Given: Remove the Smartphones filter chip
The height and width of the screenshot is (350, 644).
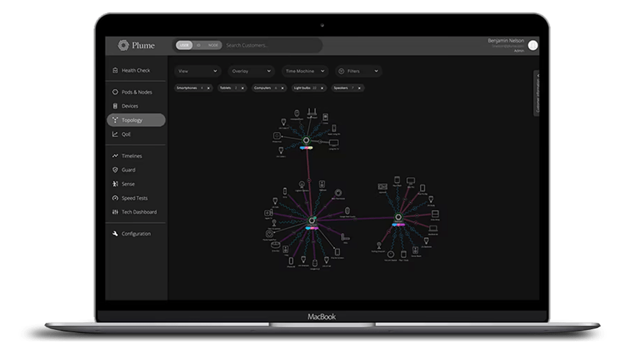Looking at the screenshot, I should [x=209, y=87].
